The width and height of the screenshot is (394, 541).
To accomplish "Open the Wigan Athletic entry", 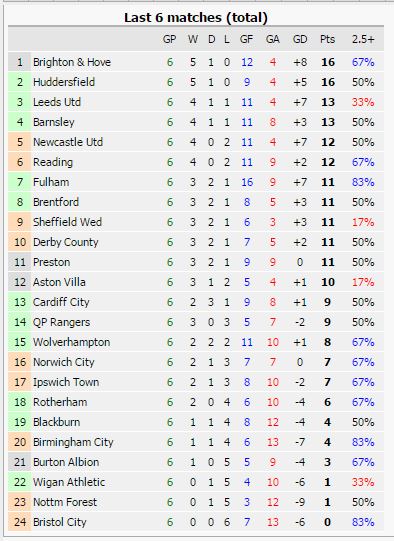I will tap(69, 482).
